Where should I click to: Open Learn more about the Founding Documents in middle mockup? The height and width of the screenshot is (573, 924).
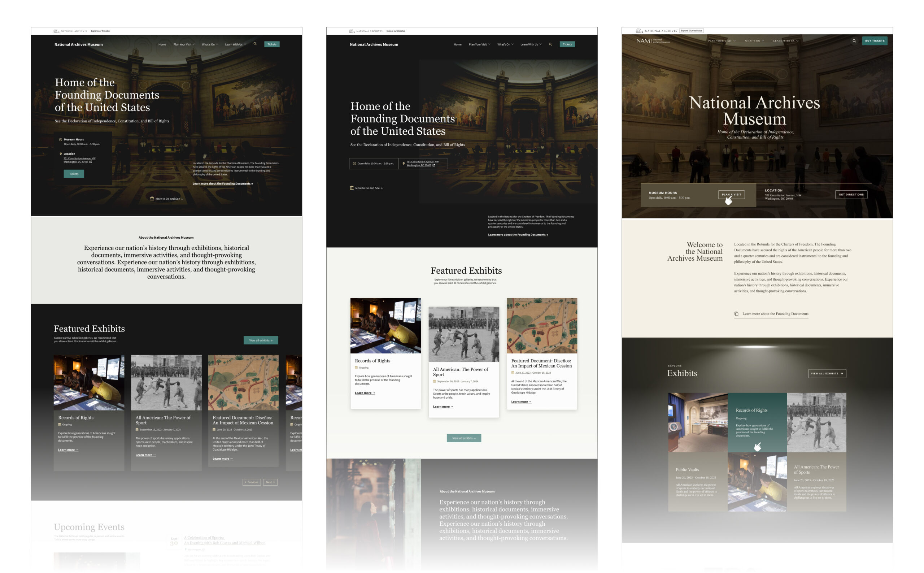[x=518, y=235]
